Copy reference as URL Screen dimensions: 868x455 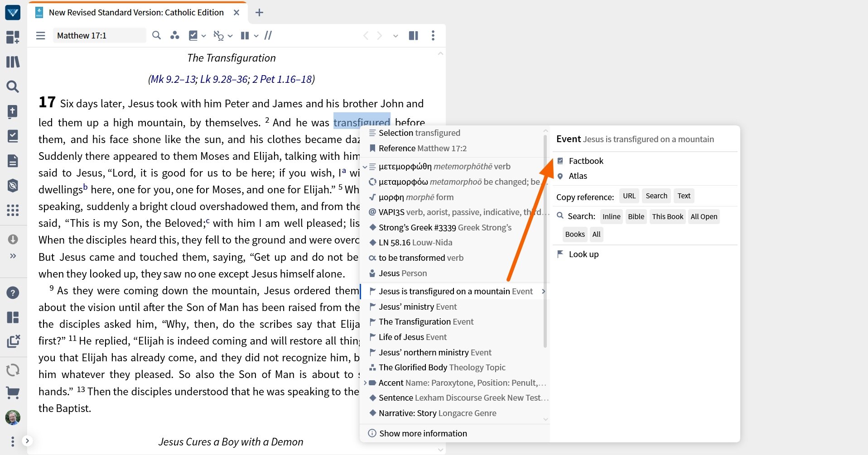coord(629,196)
